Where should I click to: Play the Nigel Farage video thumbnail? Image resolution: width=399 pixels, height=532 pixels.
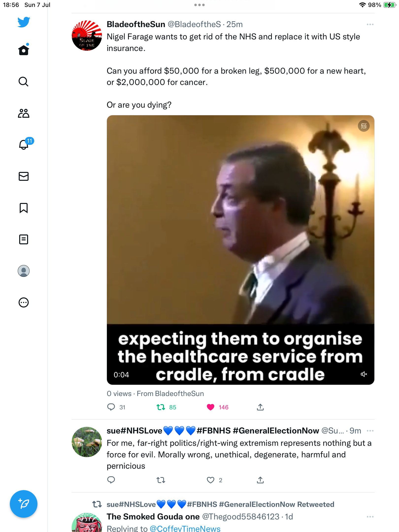pyautogui.click(x=240, y=222)
